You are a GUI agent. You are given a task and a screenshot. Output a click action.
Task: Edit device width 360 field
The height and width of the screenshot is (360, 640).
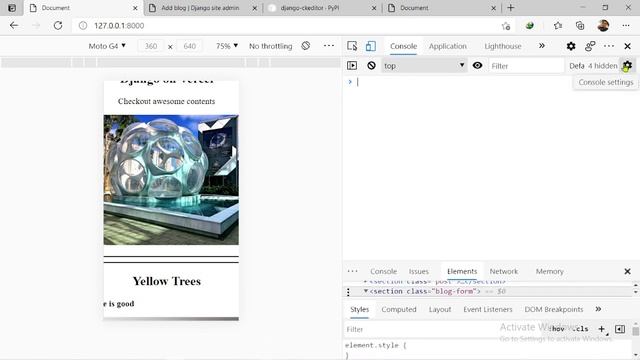pos(151,46)
